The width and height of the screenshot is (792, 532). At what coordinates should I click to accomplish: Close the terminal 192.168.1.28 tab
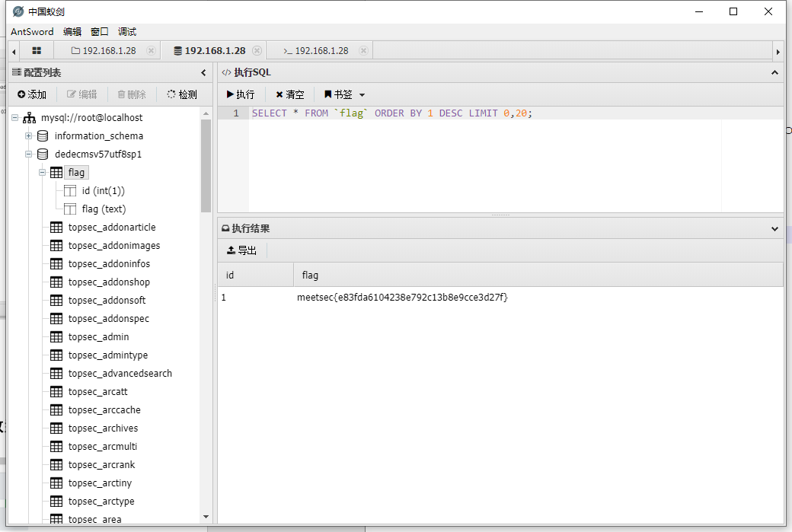(363, 50)
